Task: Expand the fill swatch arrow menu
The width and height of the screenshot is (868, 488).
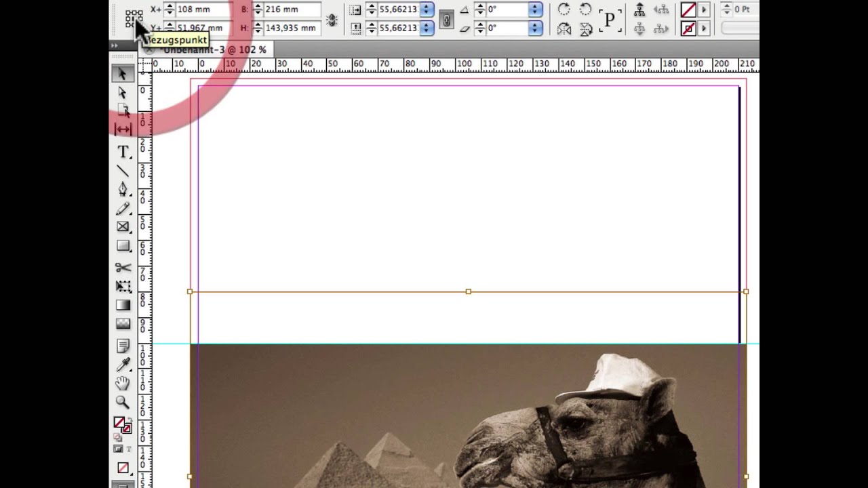Action: click(704, 9)
